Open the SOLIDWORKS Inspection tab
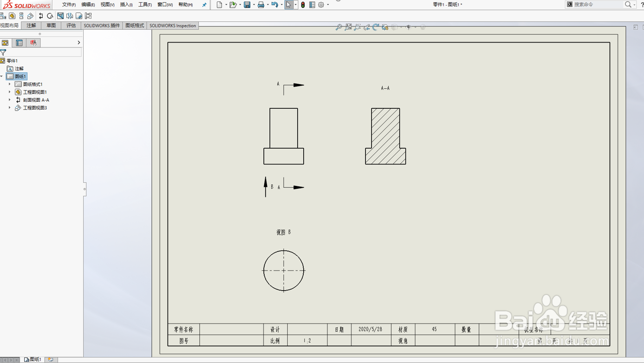Viewport: 644px width, 363px height. 173,26
